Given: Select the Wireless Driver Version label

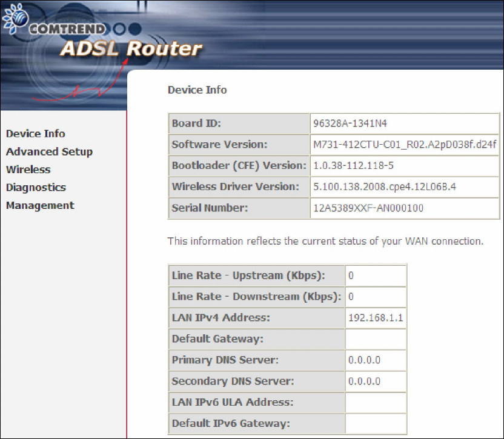Looking at the screenshot, I should 239,186.
